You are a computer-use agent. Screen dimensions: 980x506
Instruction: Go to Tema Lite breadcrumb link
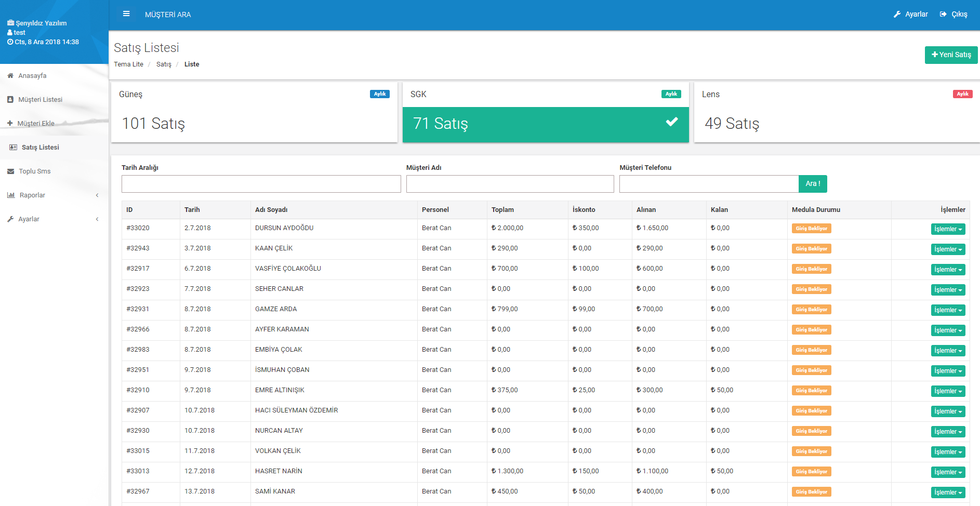[x=128, y=64]
